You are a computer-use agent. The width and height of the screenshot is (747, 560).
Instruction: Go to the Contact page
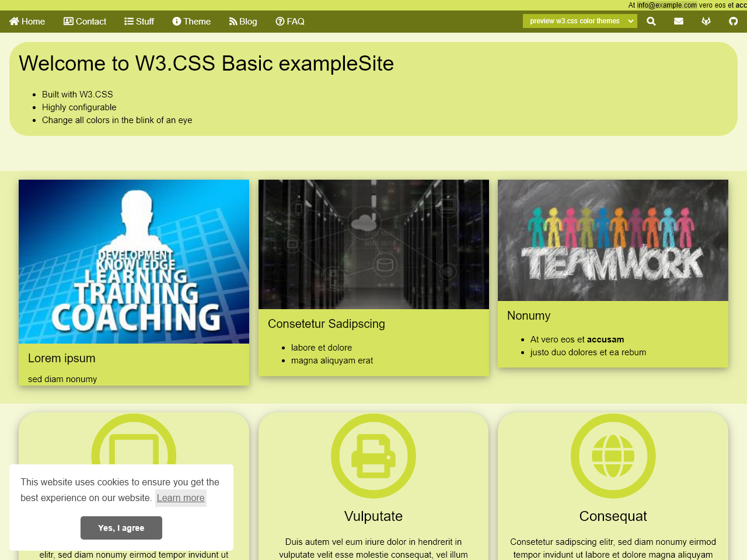coord(85,22)
